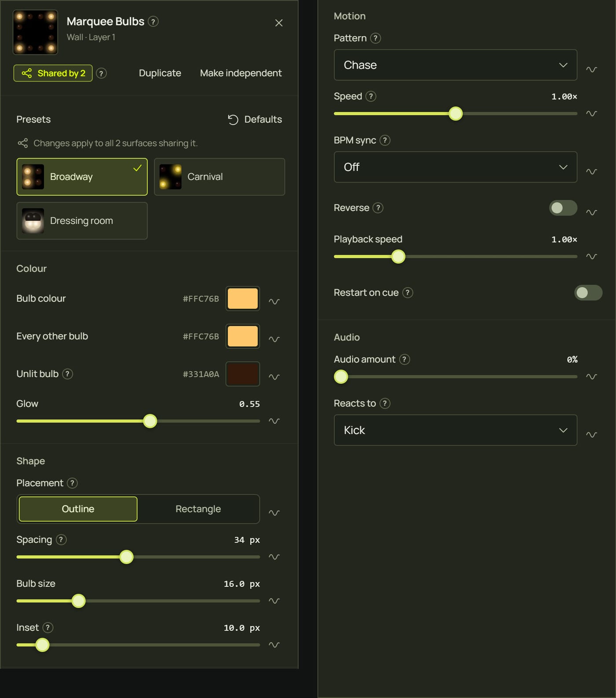
Task: Click modulation wave icon for Glow
Action: (274, 421)
